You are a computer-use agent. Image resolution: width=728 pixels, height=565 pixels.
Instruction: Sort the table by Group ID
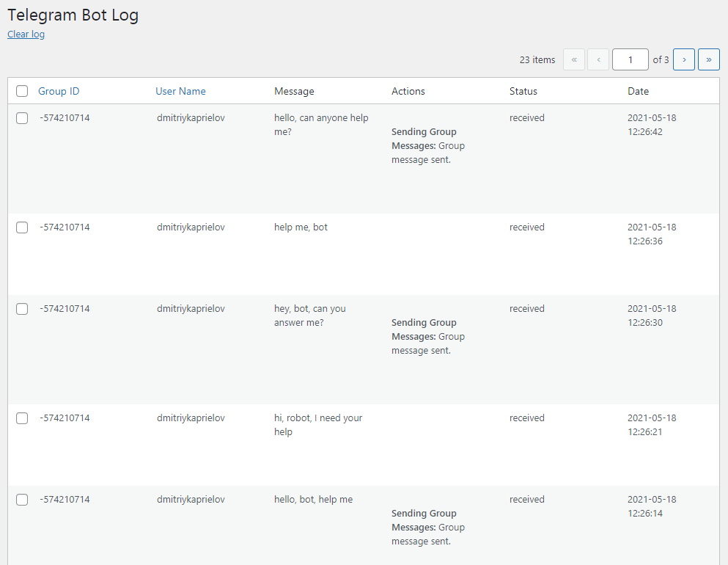(59, 91)
